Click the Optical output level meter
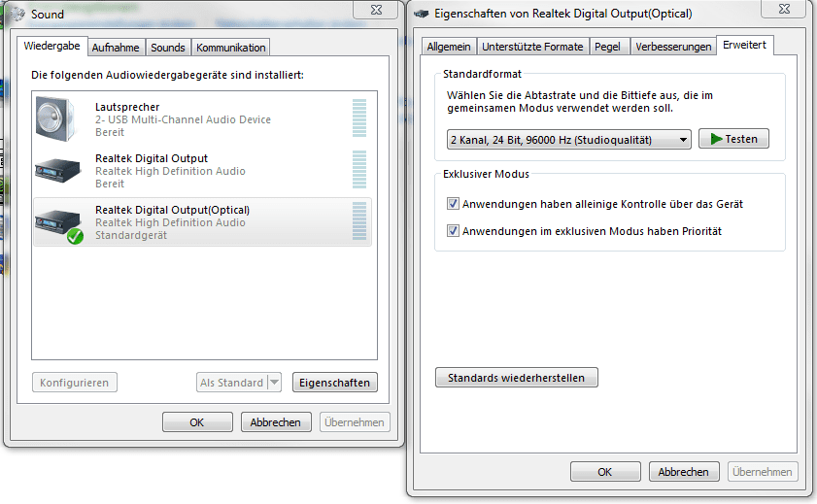Screen dimensions: 817x504 click(359, 220)
